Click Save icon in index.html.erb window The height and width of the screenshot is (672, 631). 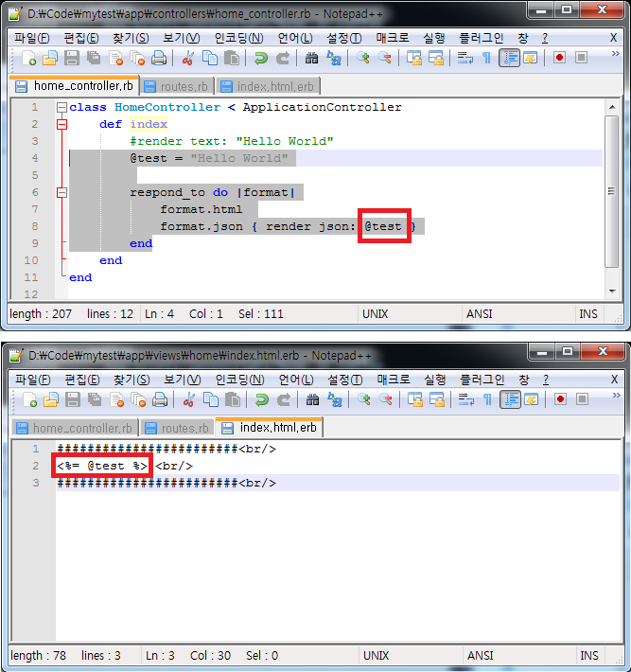click(73, 399)
